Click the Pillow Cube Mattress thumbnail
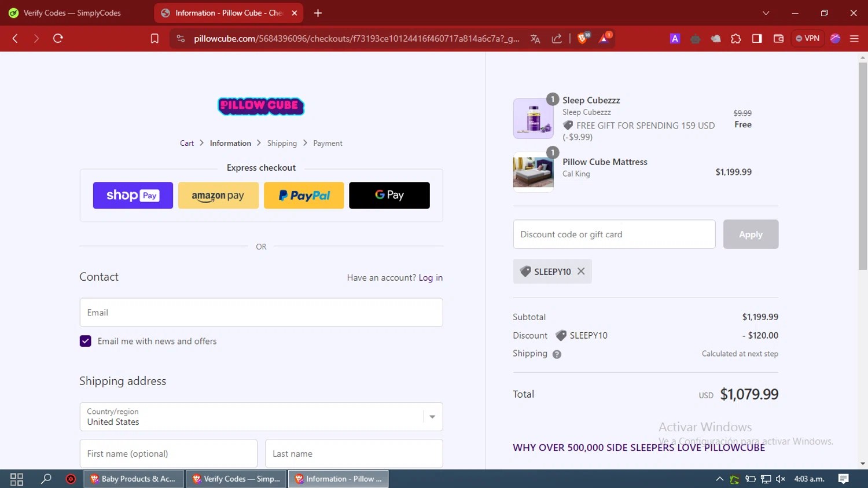Image resolution: width=868 pixels, height=488 pixels. coord(534,172)
